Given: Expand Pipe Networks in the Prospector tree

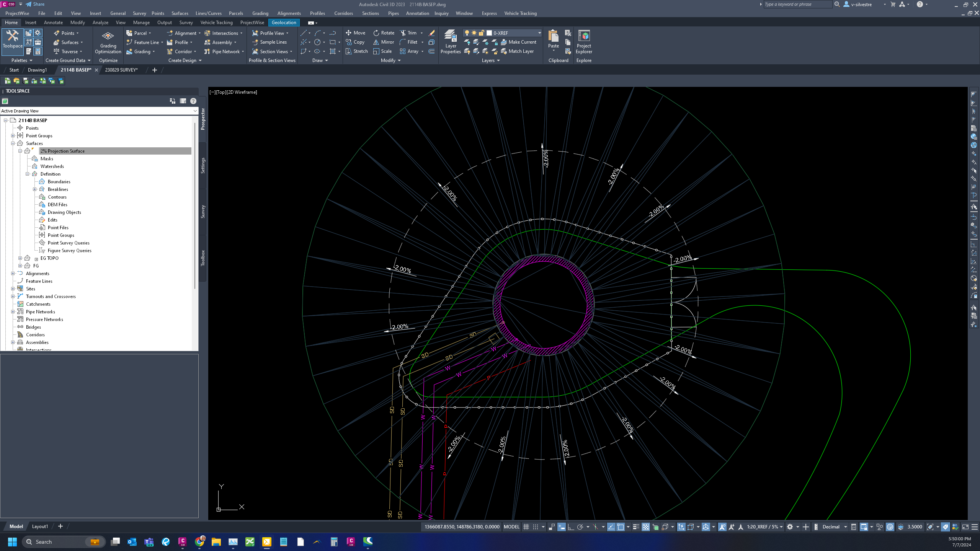Looking at the screenshot, I should click(x=13, y=311).
